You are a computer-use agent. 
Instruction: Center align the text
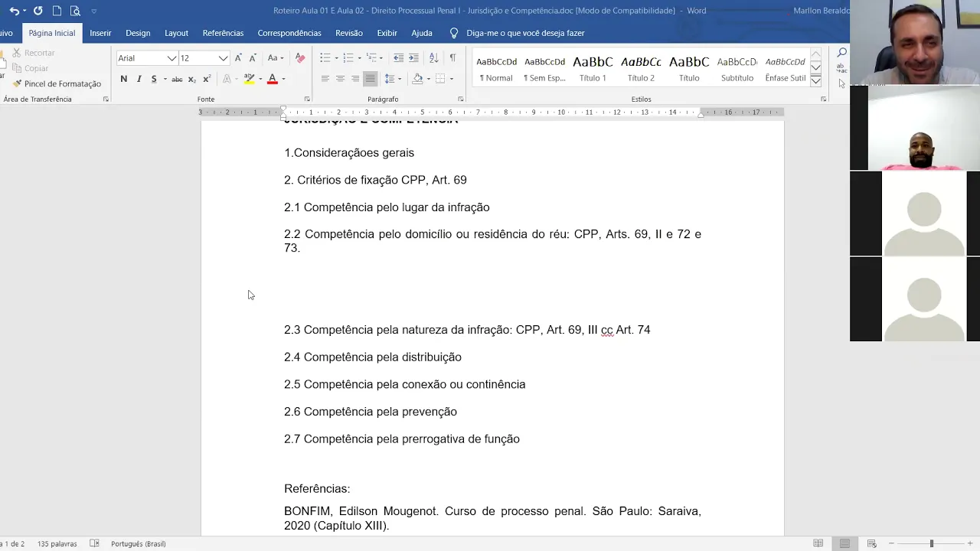click(x=340, y=79)
